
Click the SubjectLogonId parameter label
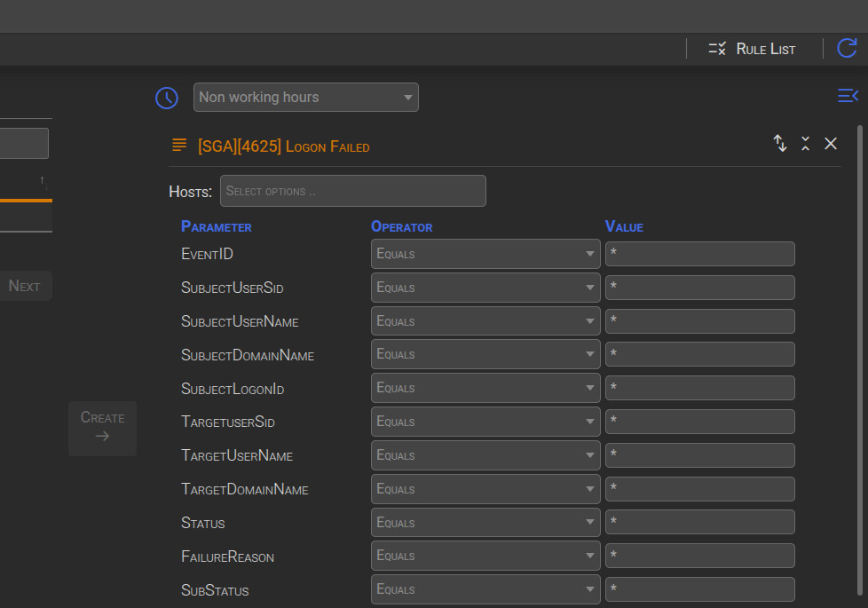tap(233, 389)
